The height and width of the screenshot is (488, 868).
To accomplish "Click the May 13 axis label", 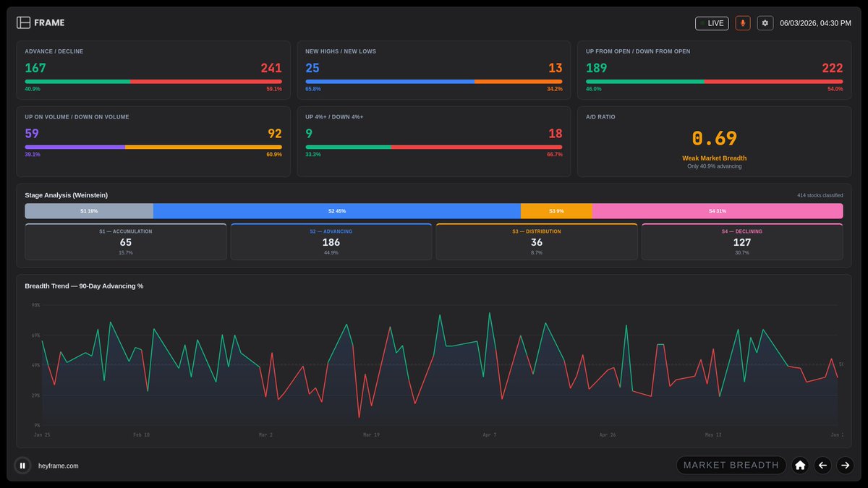I will (x=713, y=435).
